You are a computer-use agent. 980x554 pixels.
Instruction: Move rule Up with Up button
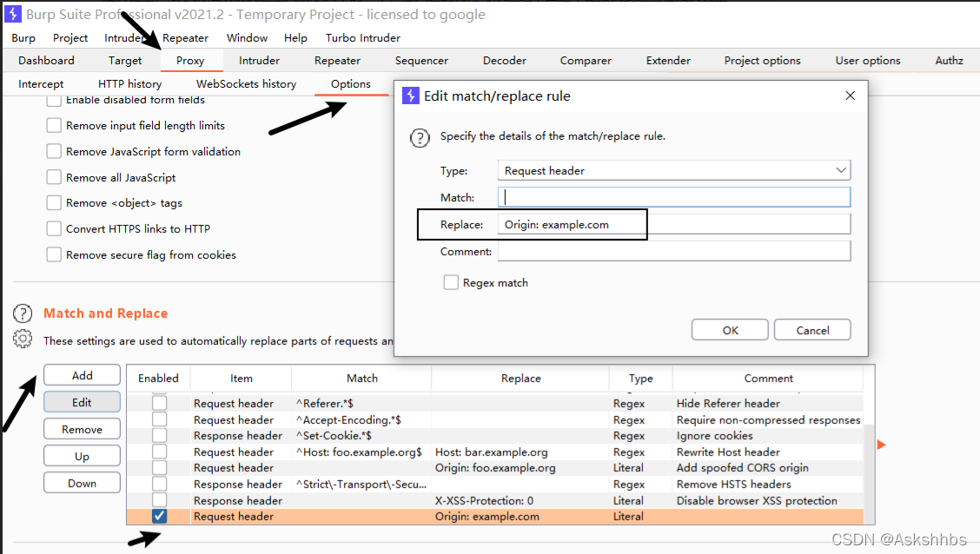(x=82, y=456)
